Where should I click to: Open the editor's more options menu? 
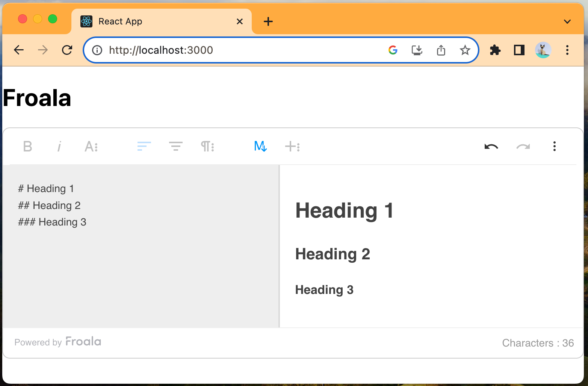coord(555,147)
